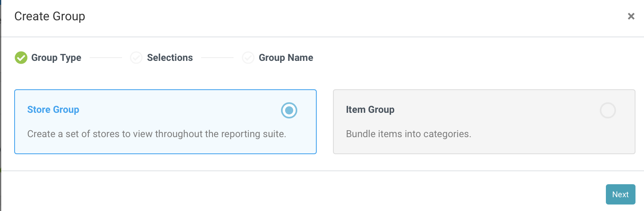Continue with the Next button
Image resolution: width=644 pixels, height=211 pixels.
(620, 194)
